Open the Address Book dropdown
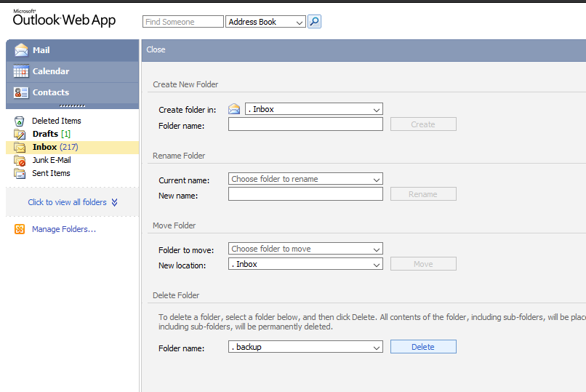Viewport: 586px width, 392px height. point(265,22)
